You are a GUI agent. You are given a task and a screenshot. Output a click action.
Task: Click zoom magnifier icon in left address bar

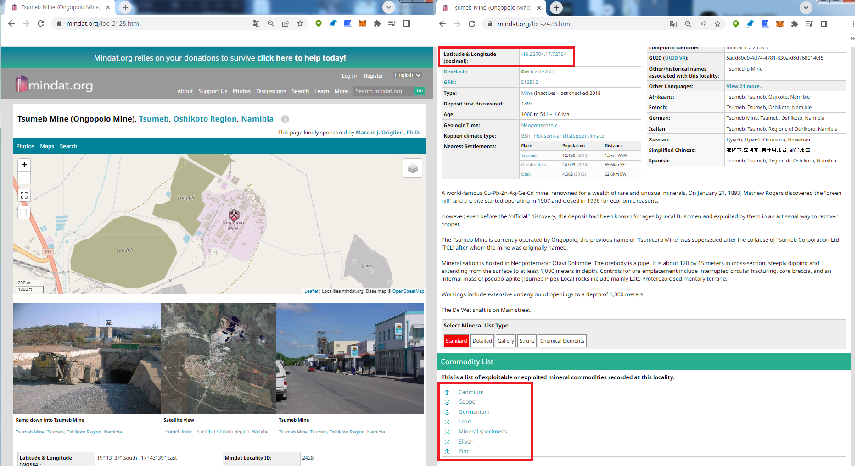pos(271,23)
